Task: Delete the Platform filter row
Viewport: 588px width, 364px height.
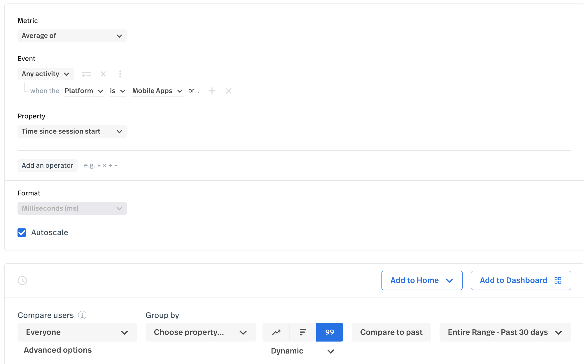Action: pos(229,91)
